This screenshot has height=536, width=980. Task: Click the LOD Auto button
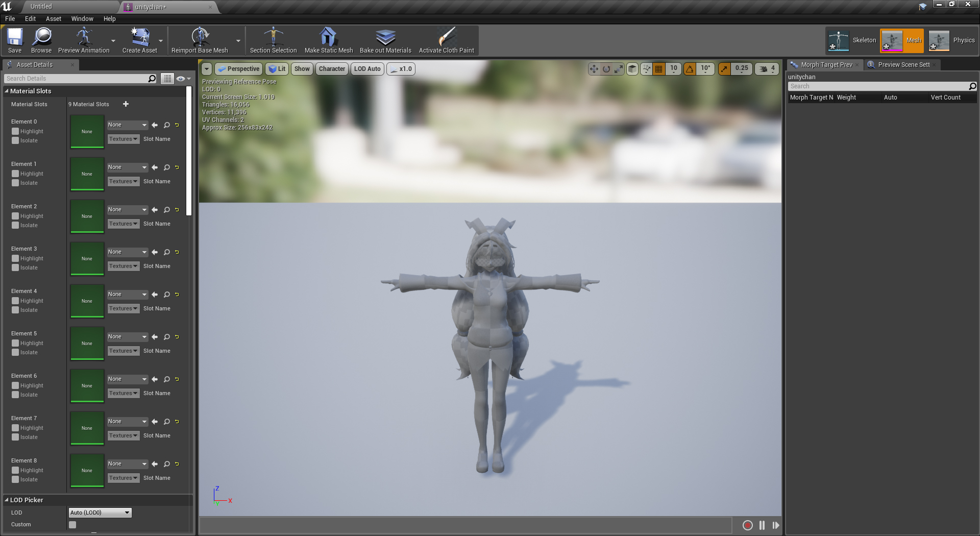[x=367, y=69]
